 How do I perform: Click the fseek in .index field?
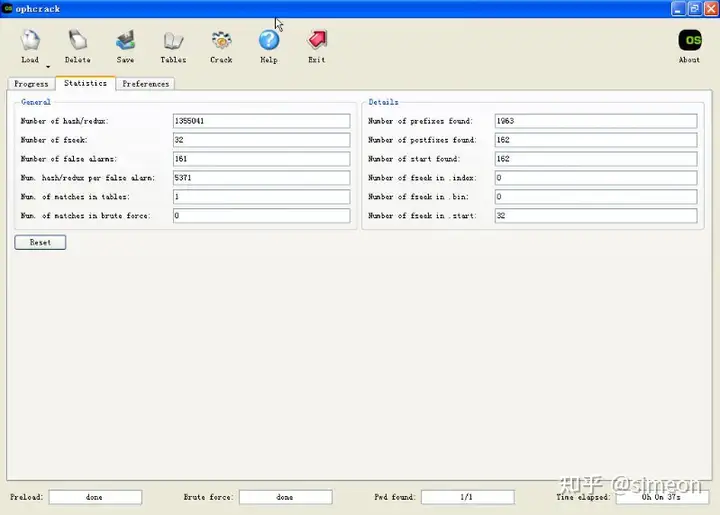pyautogui.click(x=596, y=178)
